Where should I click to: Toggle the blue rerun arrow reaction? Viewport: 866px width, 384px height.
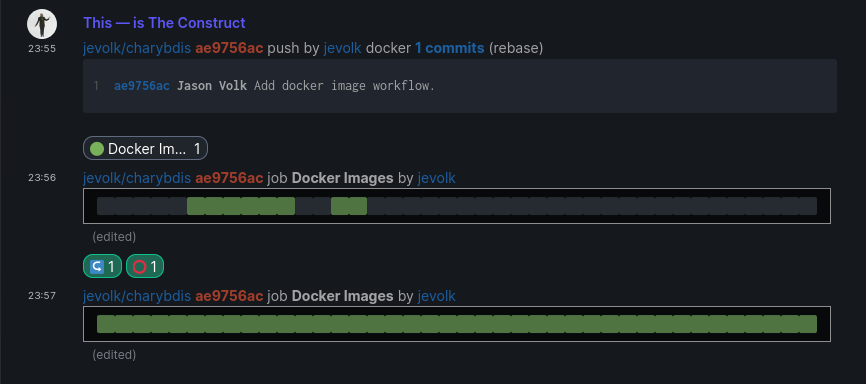pos(102,267)
